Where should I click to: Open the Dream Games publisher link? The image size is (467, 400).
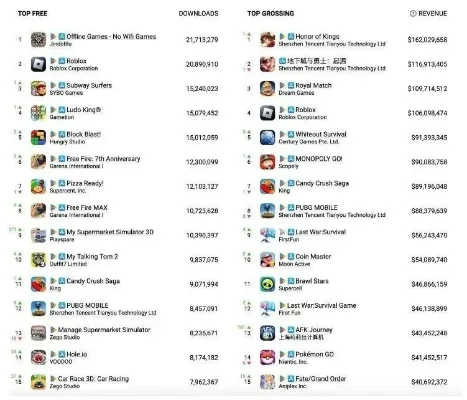tap(296, 93)
